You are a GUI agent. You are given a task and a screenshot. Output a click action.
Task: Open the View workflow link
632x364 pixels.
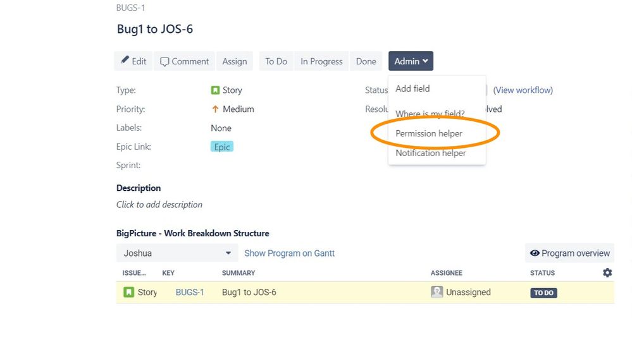coord(523,90)
